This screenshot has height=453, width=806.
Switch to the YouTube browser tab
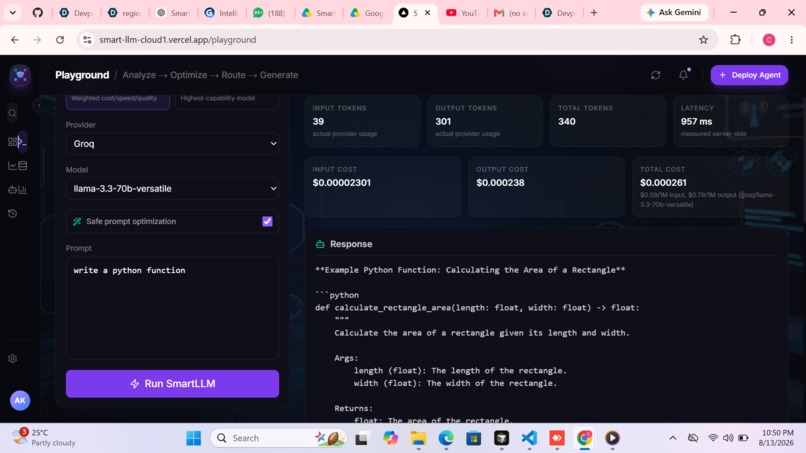[x=462, y=13]
